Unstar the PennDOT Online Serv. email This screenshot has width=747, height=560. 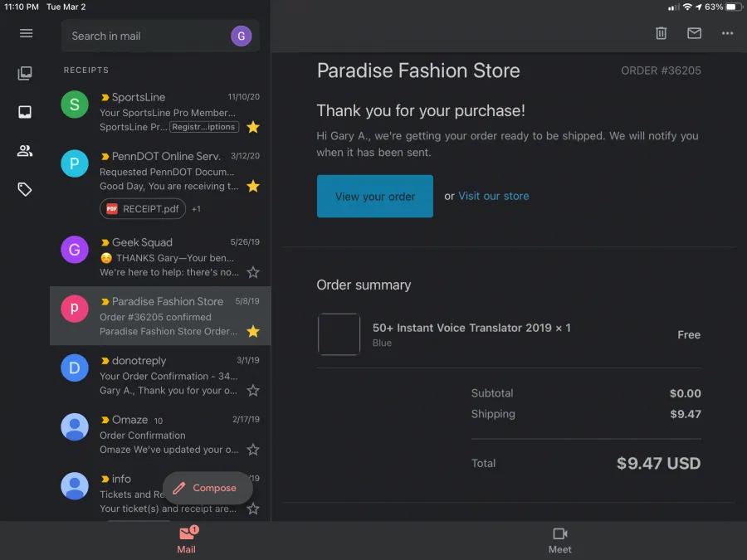click(x=253, y=186)
